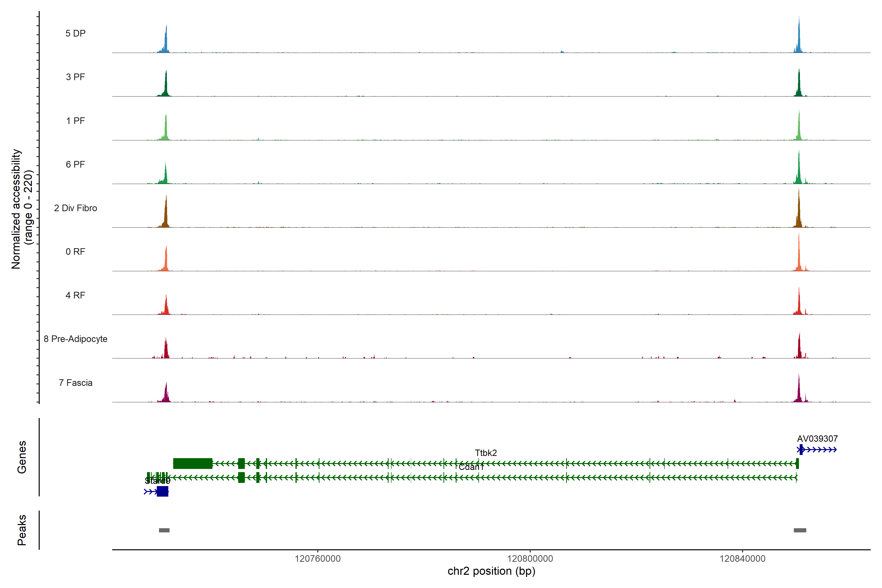Click the 120760000 axis tick label

[318, 559]
